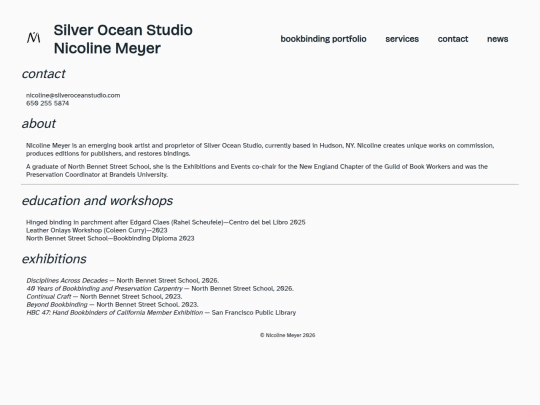Select the contact navigation link
540x405 pixels.
(x=453, y=39)
